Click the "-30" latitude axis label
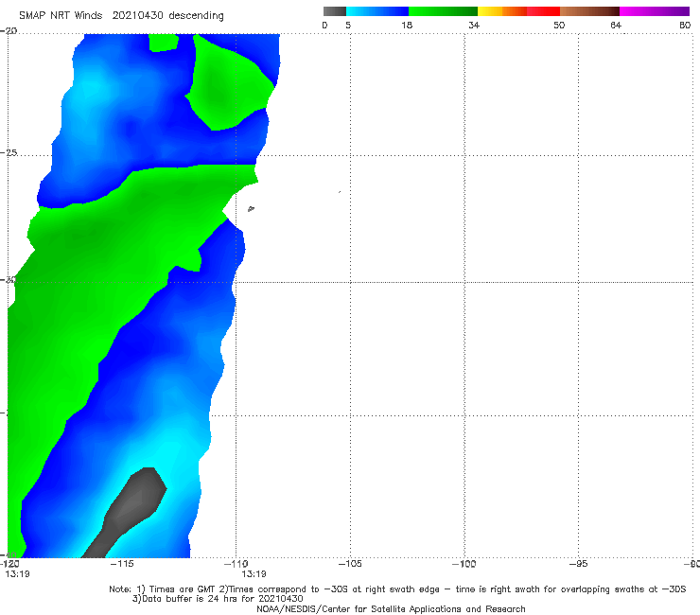Image resolution: width=700 pixels, height=615 pixels. [9, 280]
